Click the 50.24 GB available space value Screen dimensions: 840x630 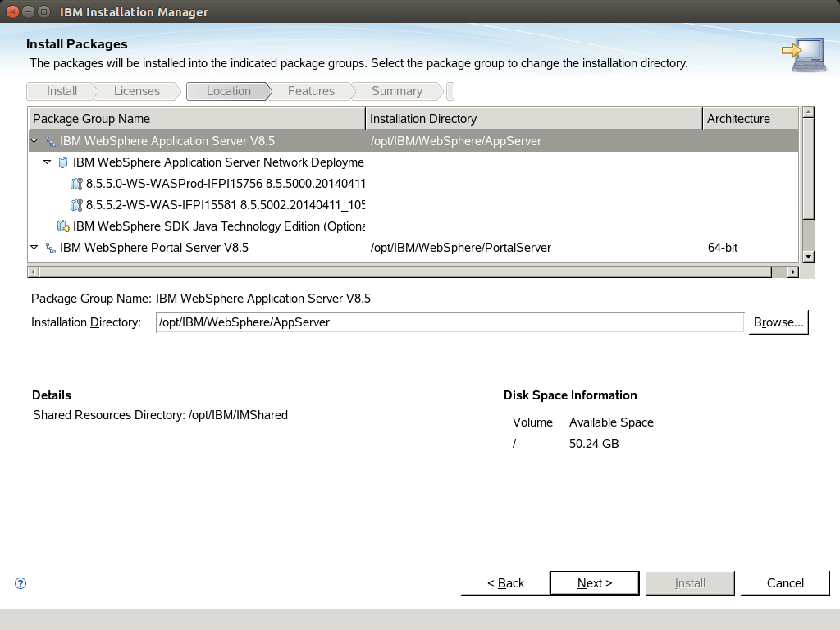(x=594, y=444)
